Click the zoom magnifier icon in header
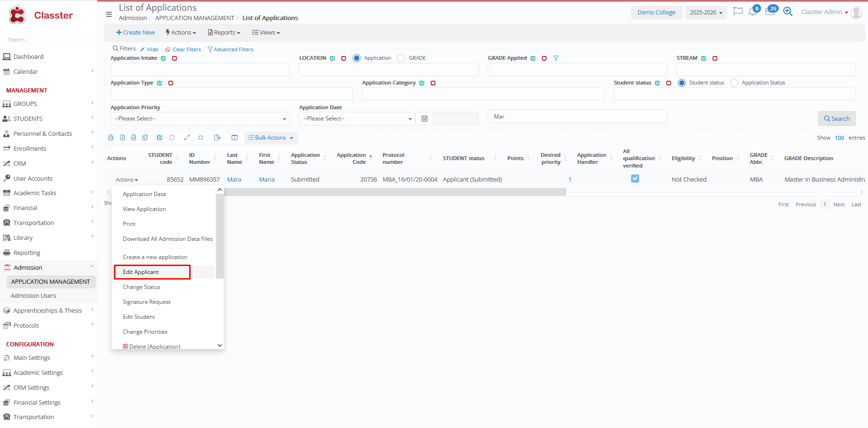 click(788, 12)
